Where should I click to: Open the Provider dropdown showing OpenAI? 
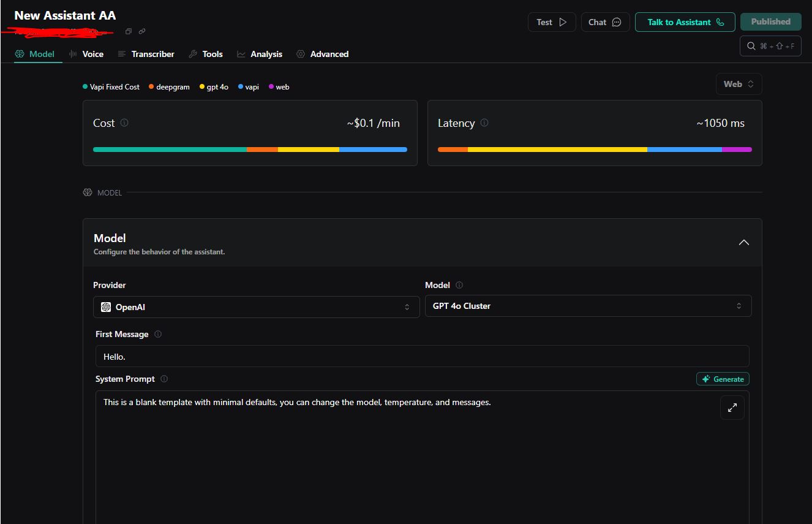click(256, 307)
